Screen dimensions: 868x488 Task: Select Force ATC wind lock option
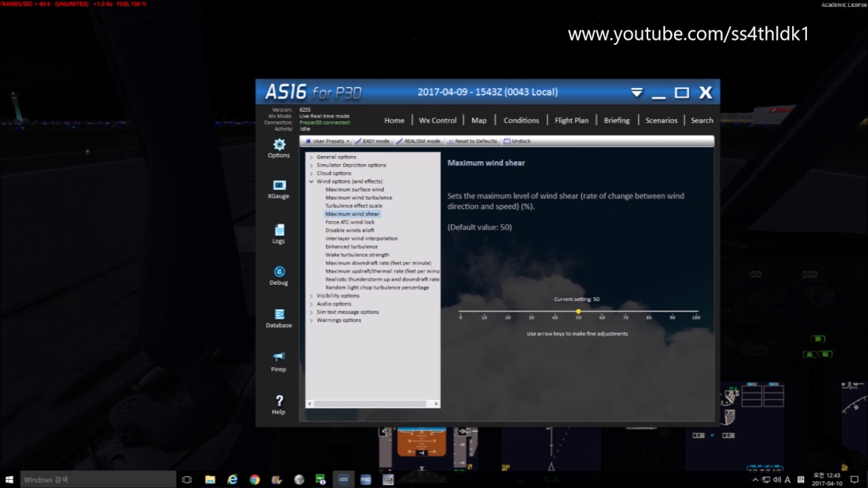point(349,222)
